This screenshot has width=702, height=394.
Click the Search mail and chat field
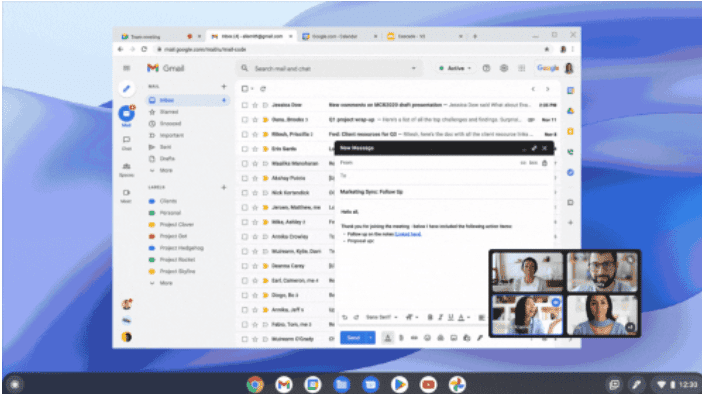[x=329, y=69]
